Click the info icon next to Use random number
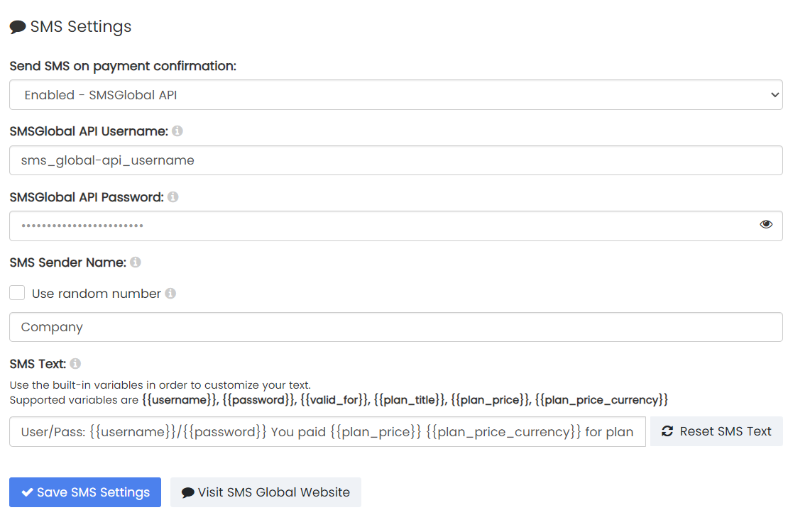 pos(171,294)
